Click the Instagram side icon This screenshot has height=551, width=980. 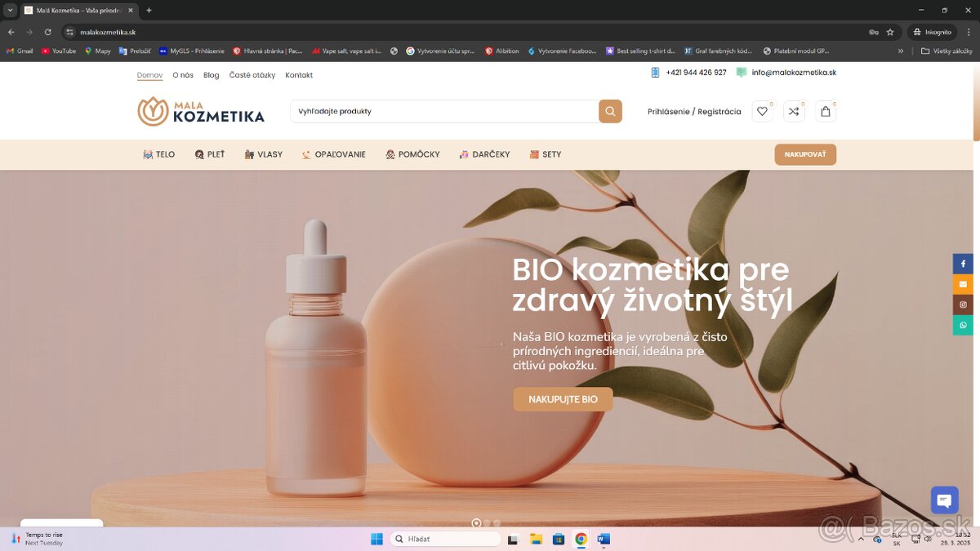(x=963, y=304)
